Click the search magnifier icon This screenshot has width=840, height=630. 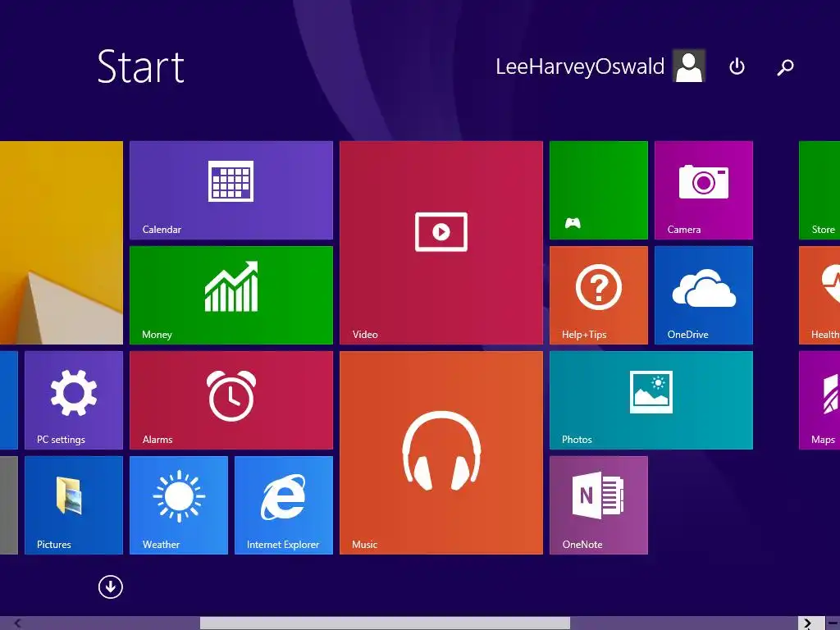(x=785, y=67)
